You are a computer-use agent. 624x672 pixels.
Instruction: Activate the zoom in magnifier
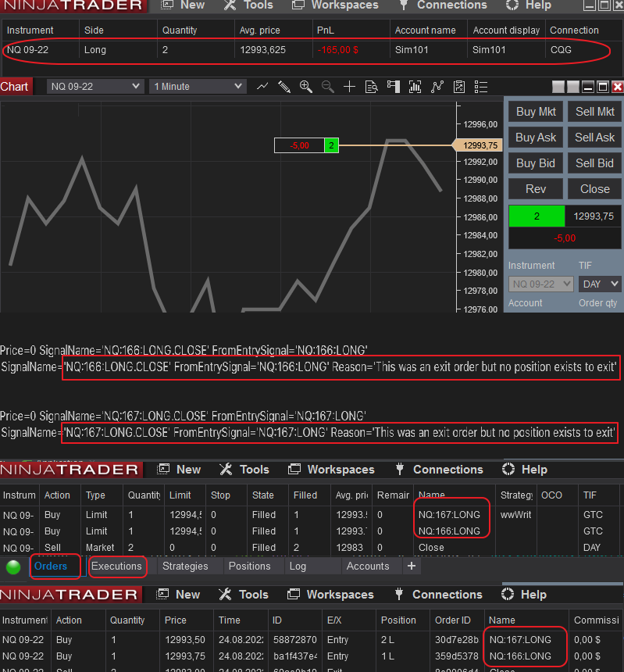pyautogui.click(x=306, y=87)
